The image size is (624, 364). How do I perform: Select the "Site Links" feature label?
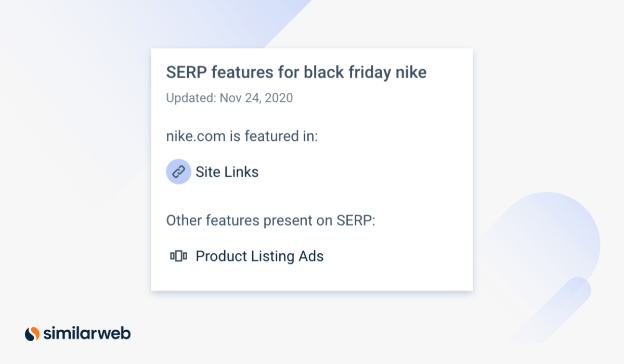(227, 172)
